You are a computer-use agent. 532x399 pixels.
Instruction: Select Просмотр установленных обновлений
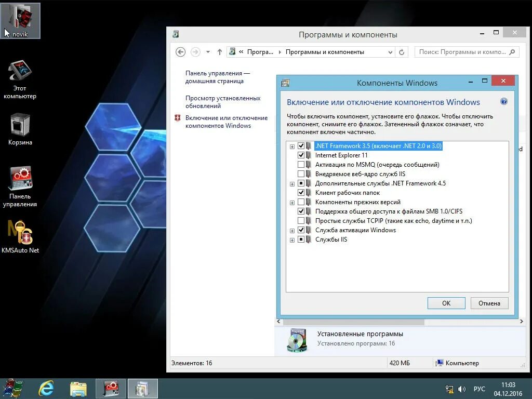coord(222,101)
